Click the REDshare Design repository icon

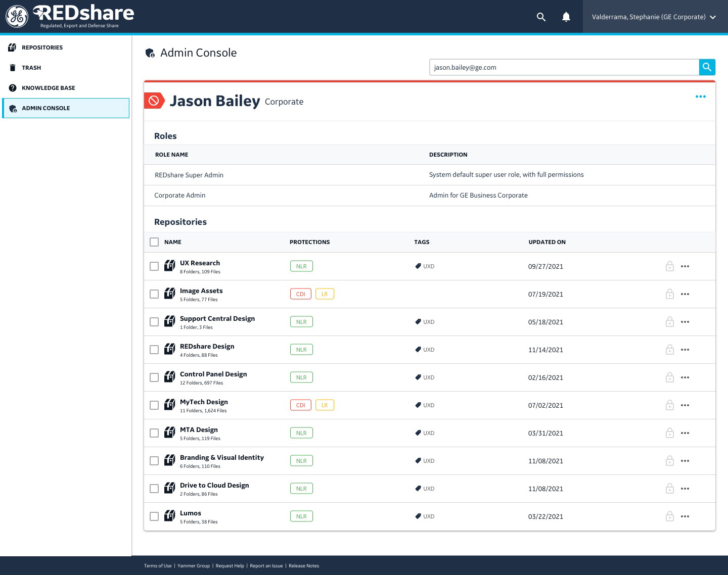170,349
